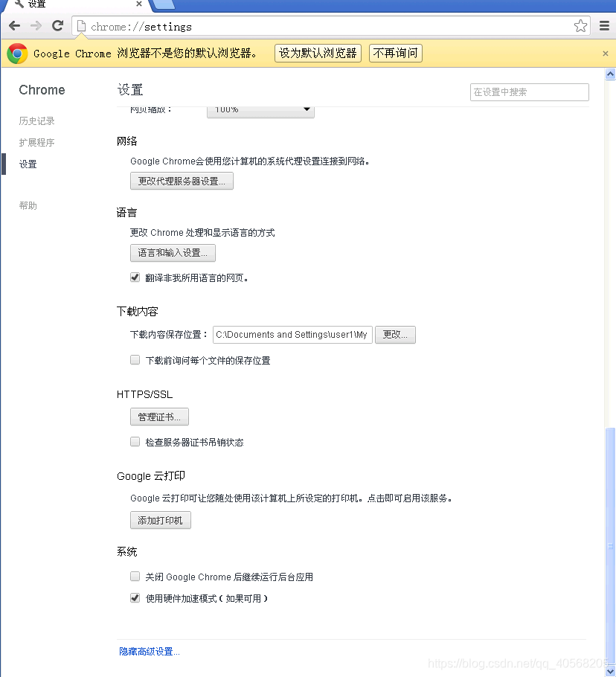Enable 下载前询问每个文件的保存位置 checkbox

pos(135,359)
